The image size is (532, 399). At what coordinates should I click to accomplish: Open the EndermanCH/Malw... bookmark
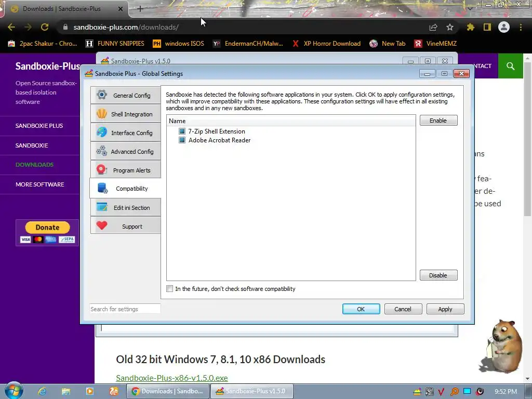pos(248,44)
